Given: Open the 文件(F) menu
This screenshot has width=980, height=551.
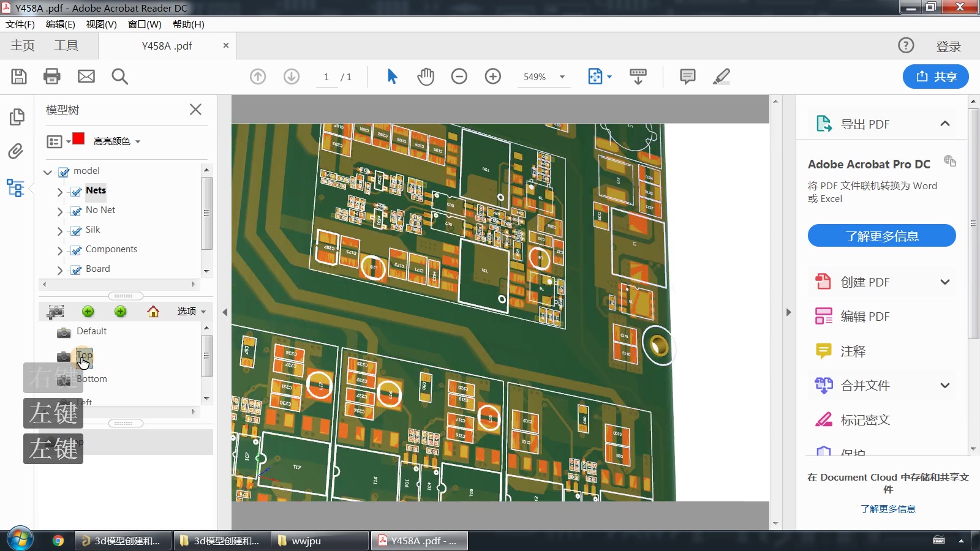Looking at the screenshot, I should pyautogui.click(x=20, y=24).
